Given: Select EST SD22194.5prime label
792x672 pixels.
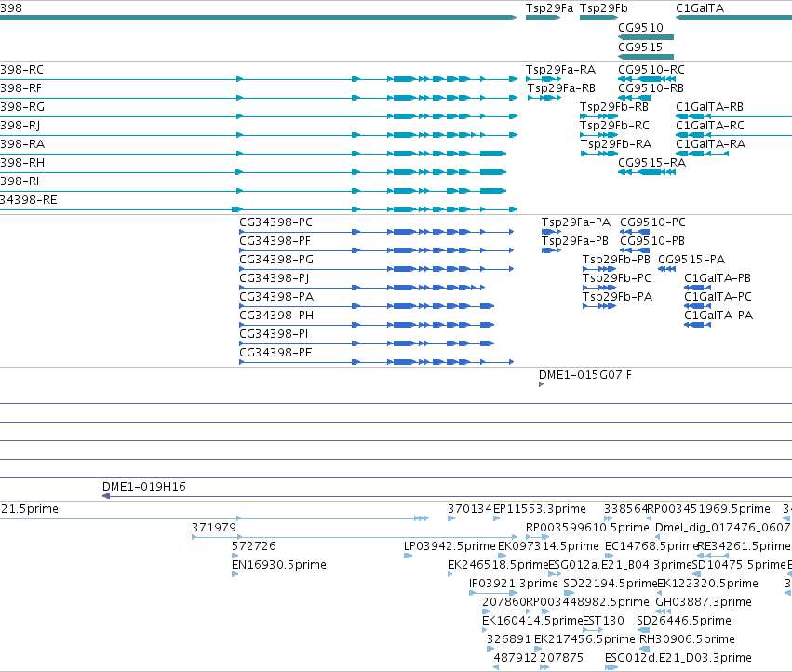Looking at the screenshot, I should coord(611,584).
